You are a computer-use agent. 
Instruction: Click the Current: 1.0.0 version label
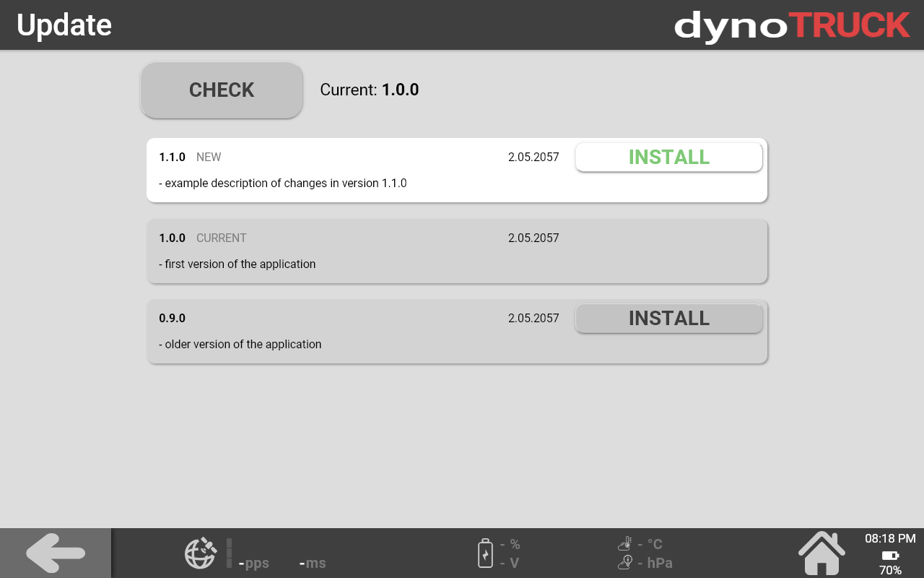tap(370, 90)
